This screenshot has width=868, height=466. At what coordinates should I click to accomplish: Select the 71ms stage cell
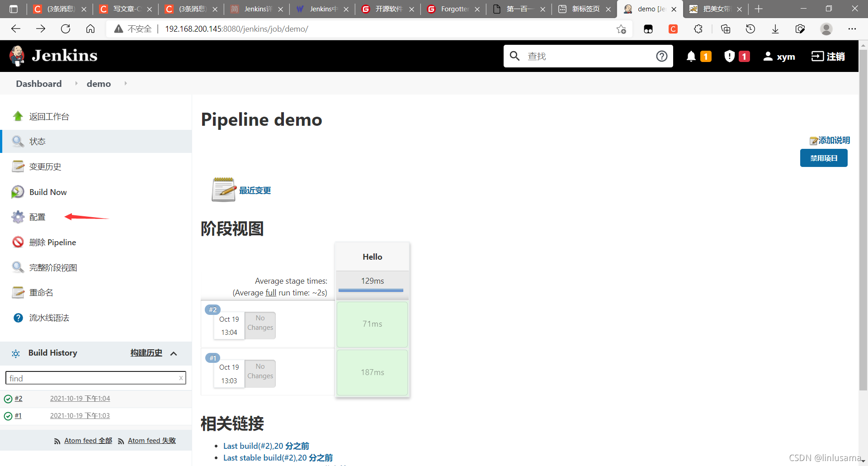coord(372,324)
